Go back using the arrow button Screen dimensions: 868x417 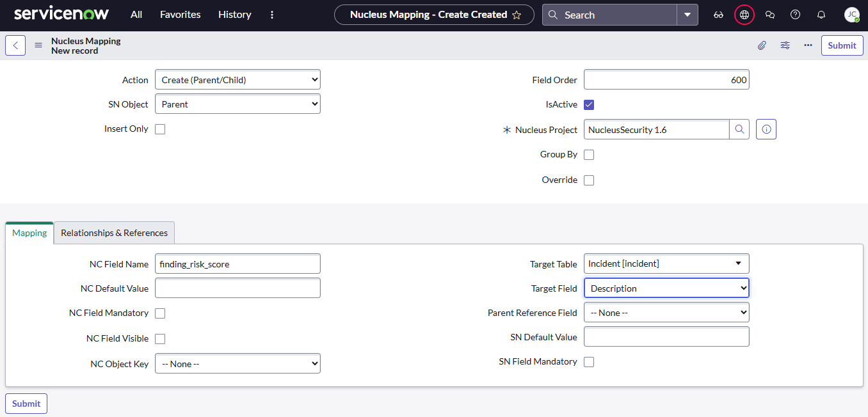[15, 45]
